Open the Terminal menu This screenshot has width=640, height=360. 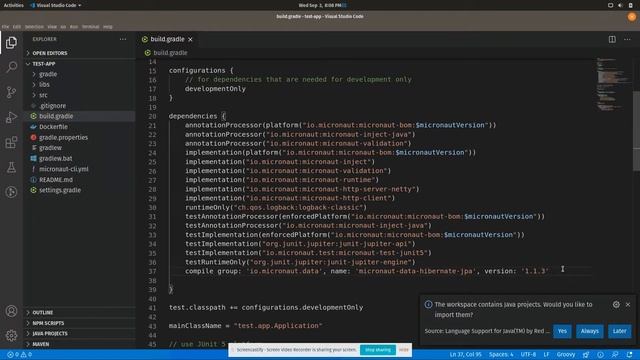[91, 27]
